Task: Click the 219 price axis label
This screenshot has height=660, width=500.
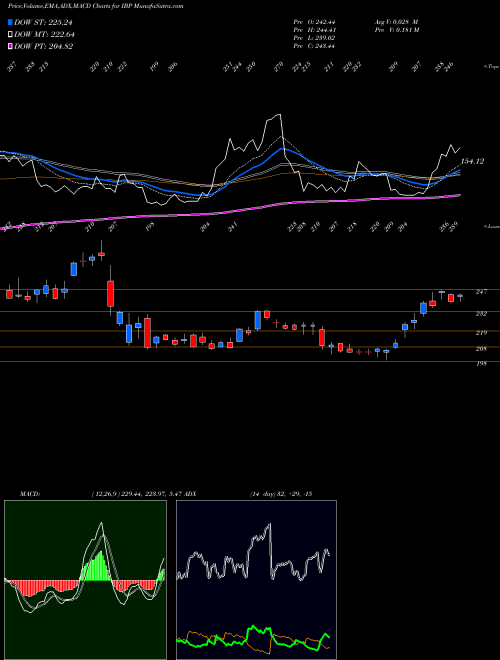Action: click(x=481, y=333)
